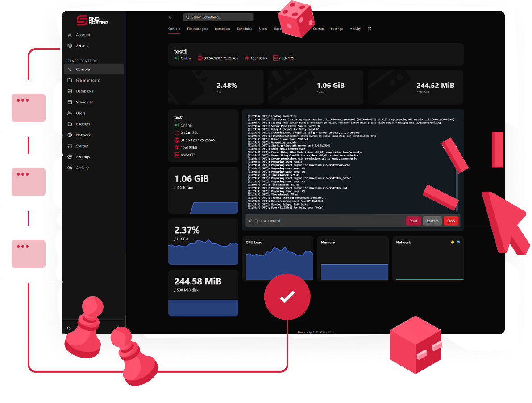The height and width of the screenshot is (403, 532).
Task: Open Network in the sidebar
Action: [83, 135]
